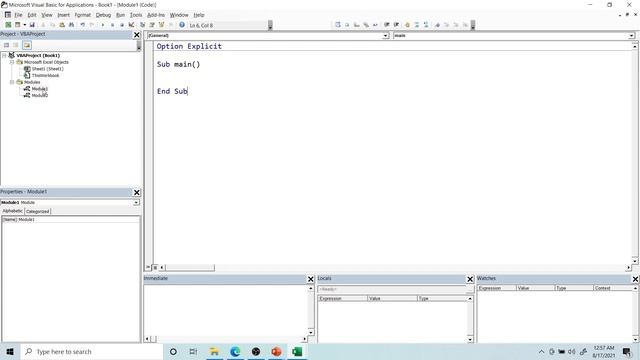Viewport: 640px width, 360px height.
Task: Open the Debug menu
Action: (103, 15)
